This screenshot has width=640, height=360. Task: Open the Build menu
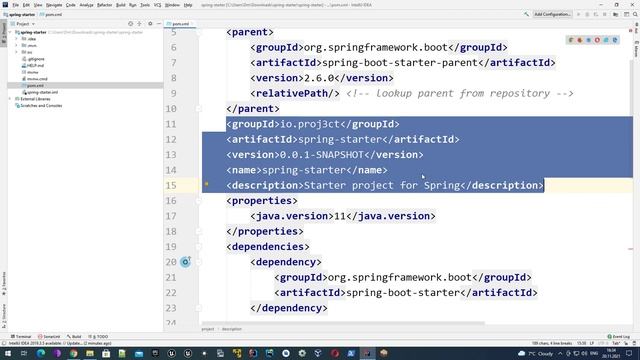pyautogui.click(x=120, y=5)
